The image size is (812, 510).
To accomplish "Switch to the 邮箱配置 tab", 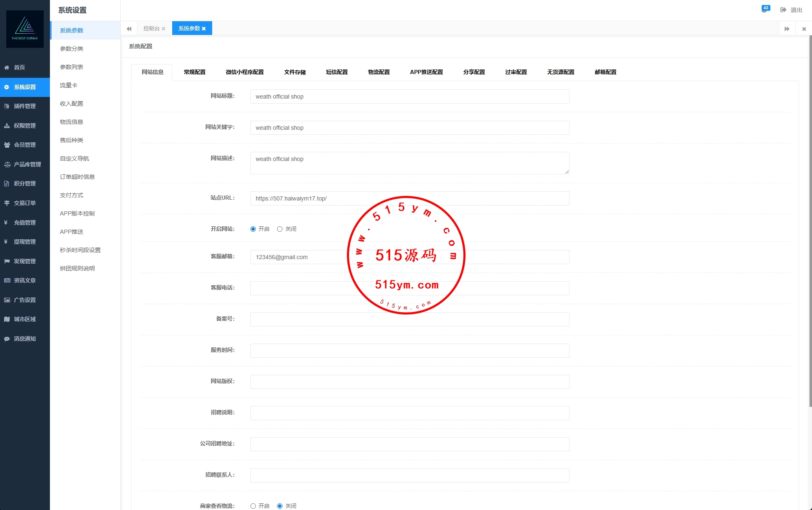I will pyautogui.click(x=605, y=72).
